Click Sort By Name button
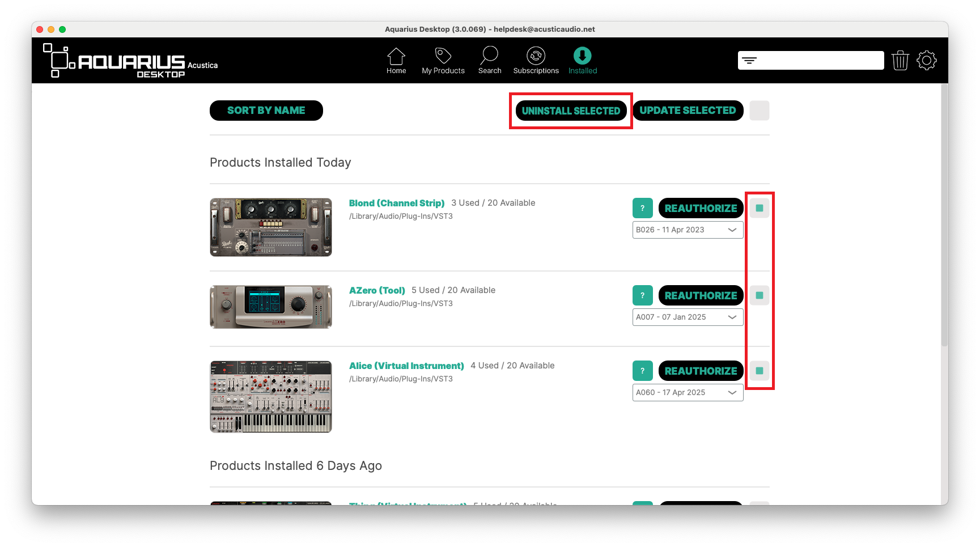 [x=266, y=111]
